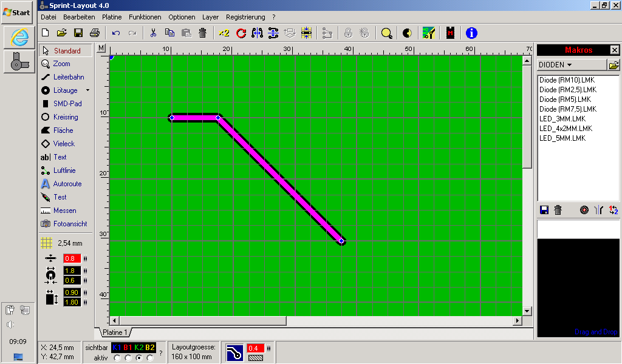Open the Layer menu
This screenshot has width=622, height=364.
[x=210, y=17]
